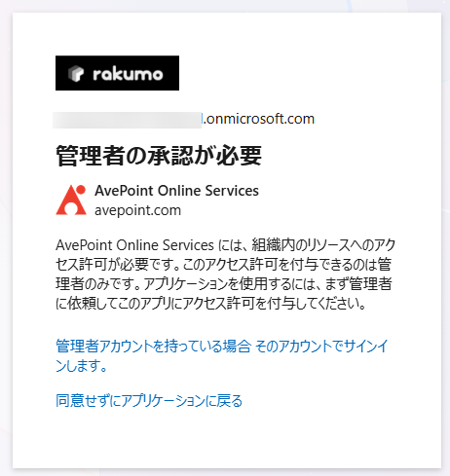Screen dimensions: 450x476
Task: Click the AvePoint Online Services app name
Action: pyautogui.click(x=176, y=191)
